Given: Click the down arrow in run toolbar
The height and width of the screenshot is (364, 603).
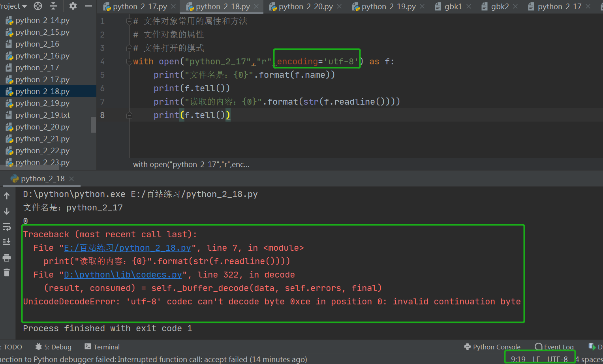Looking at the screenshot, I should click(7, 211).
